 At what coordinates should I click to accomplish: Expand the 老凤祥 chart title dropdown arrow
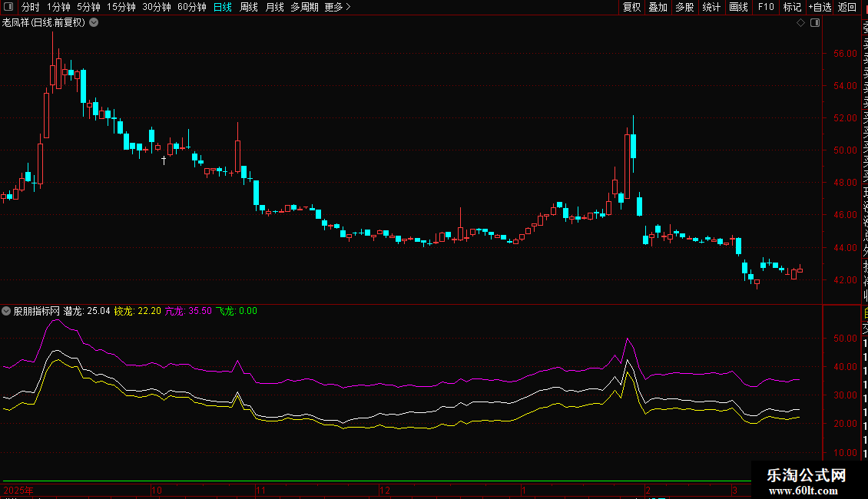tap(94, 23)
